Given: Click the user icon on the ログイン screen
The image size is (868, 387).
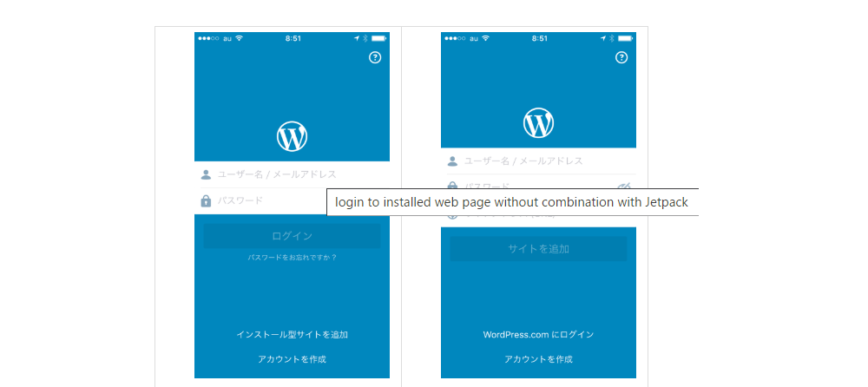Looking at the screenshot, I should (206, 174).
